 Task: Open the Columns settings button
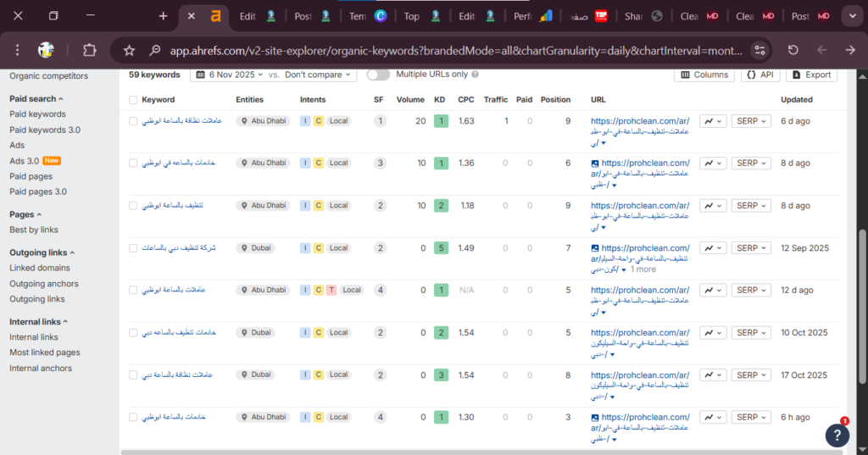pyautogui.click(x=704, y=75)
